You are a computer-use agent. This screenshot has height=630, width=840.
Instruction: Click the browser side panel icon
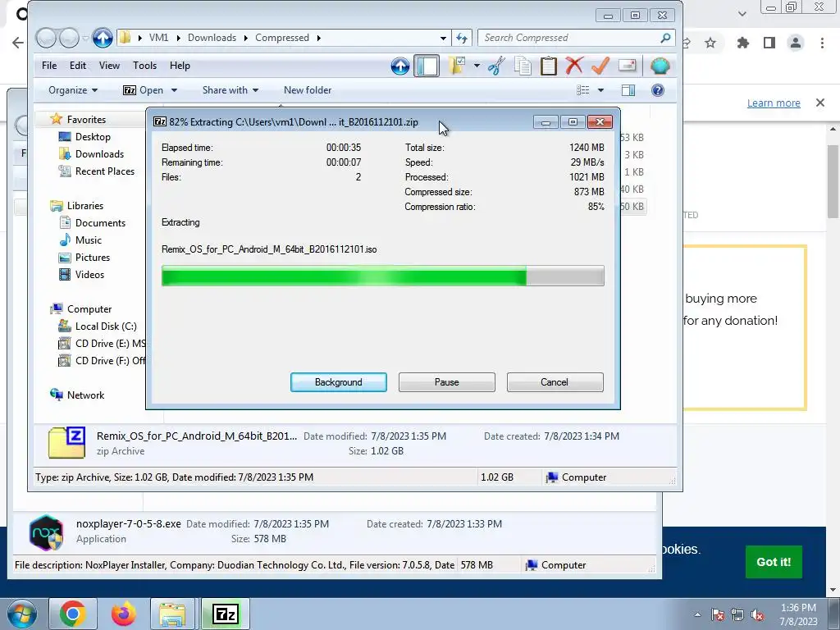pyautogui.click(x=769, y=43)
